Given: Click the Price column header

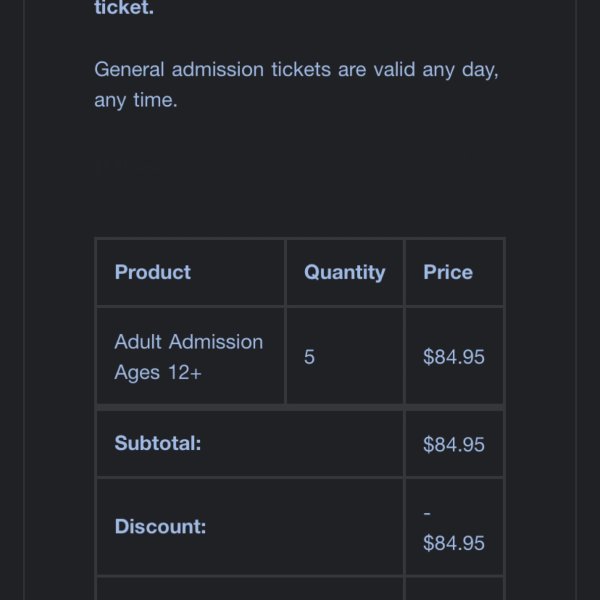Looking at the screenshot, I should 448,272.
